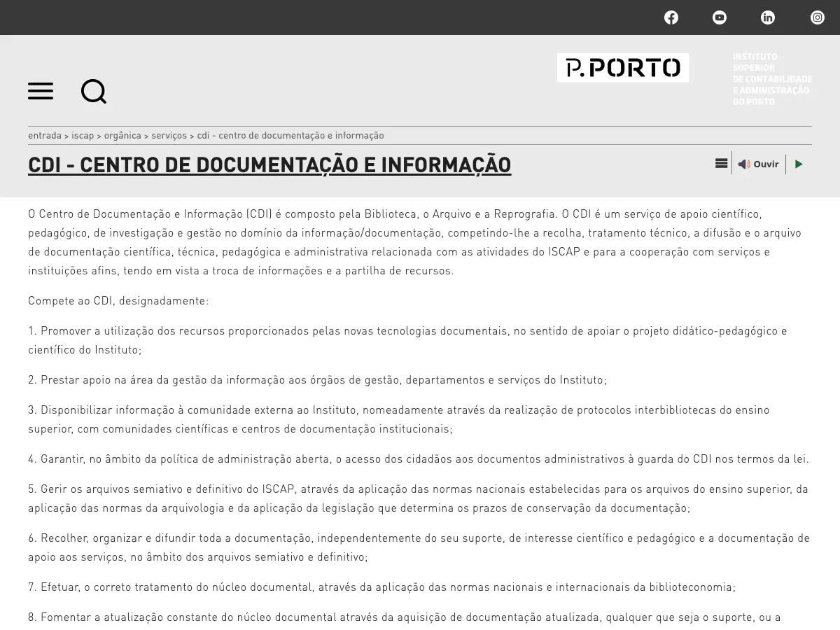Open the ReadSpeaker options menu icon

point(722,164)
